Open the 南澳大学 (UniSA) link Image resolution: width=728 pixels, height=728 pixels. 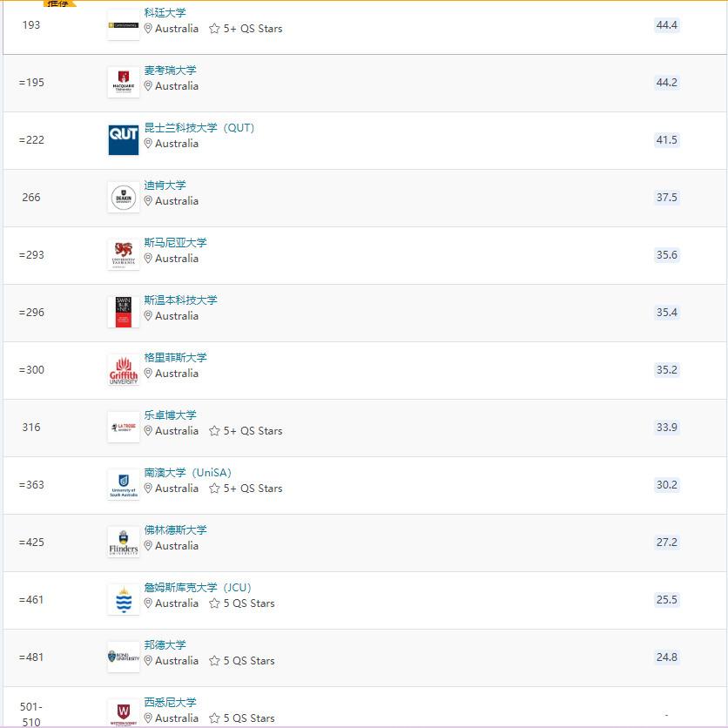coord(187,473)
